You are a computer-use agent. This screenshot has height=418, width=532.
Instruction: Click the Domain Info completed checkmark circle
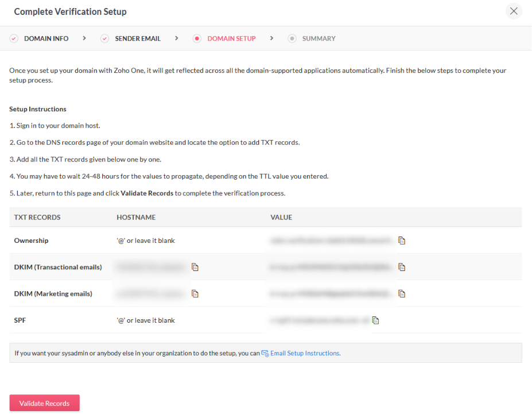pyautogui.click(x=14, y=38)
